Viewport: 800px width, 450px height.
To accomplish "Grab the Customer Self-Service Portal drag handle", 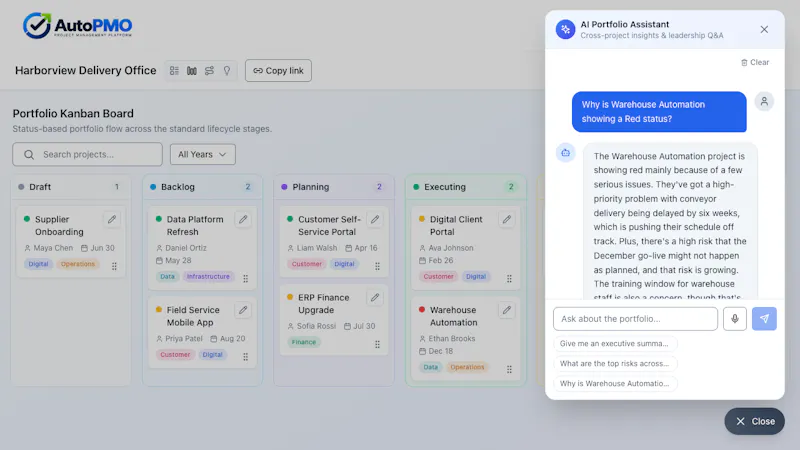I will (378, 266).
